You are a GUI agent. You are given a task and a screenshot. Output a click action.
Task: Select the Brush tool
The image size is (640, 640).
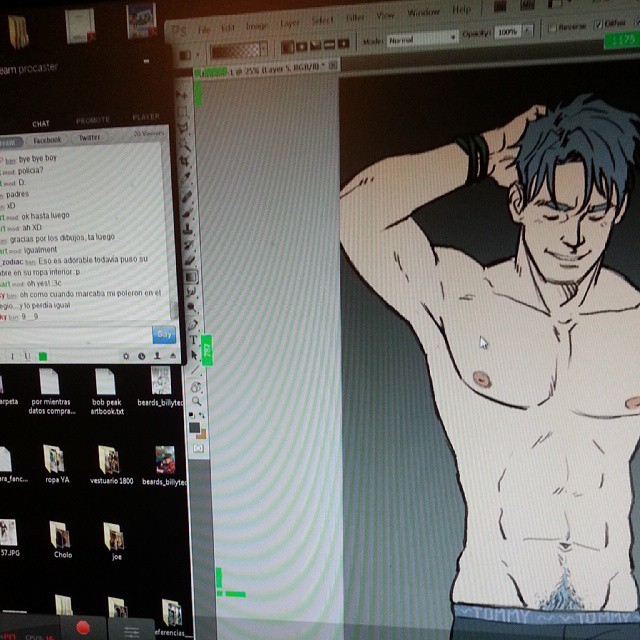pos(187,213)
